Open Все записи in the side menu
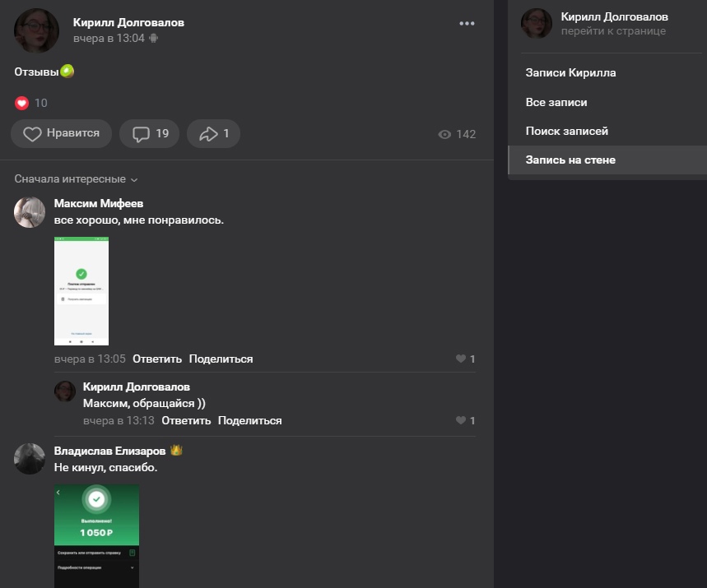The height and width of the screenshot is (588, 707). coord(556,103)
